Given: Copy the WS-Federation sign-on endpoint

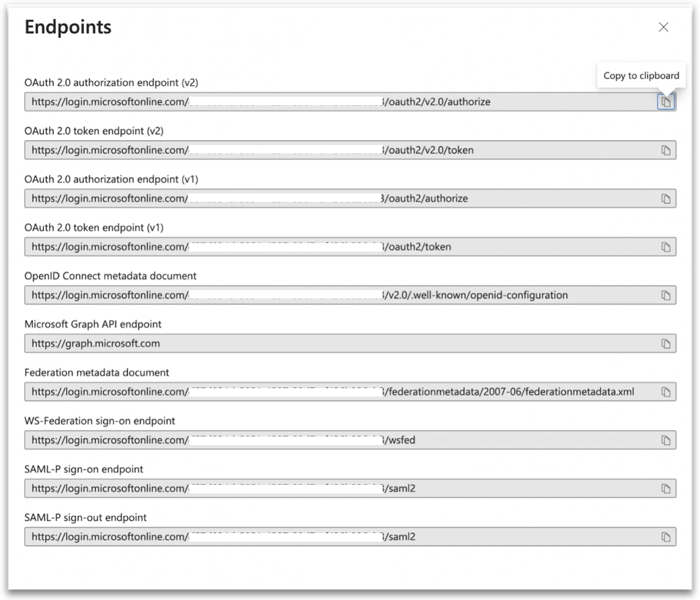Looking at the screenshot, I should coord(666,440).
